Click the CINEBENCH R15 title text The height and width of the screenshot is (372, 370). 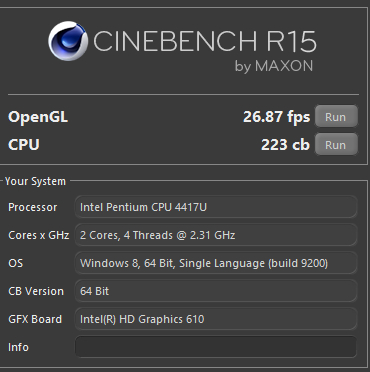coord(204,41)
